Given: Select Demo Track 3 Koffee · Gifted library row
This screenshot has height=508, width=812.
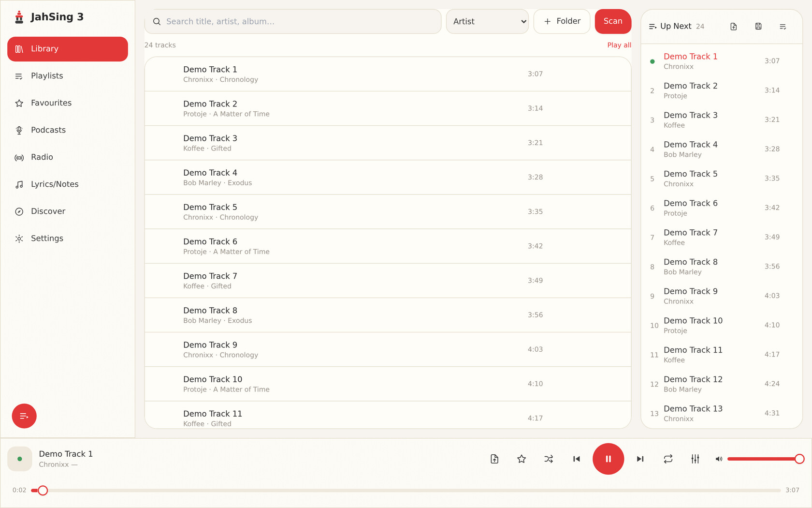Looking at the screenshot, I should [x=388, y=143].
